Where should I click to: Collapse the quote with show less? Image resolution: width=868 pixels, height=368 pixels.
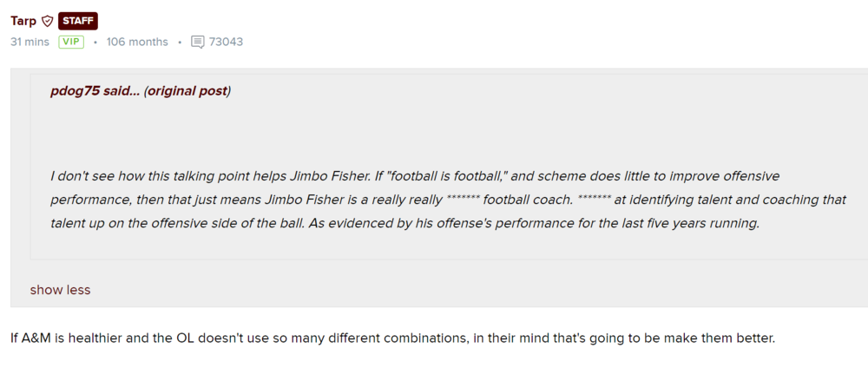tap(60, 290)
